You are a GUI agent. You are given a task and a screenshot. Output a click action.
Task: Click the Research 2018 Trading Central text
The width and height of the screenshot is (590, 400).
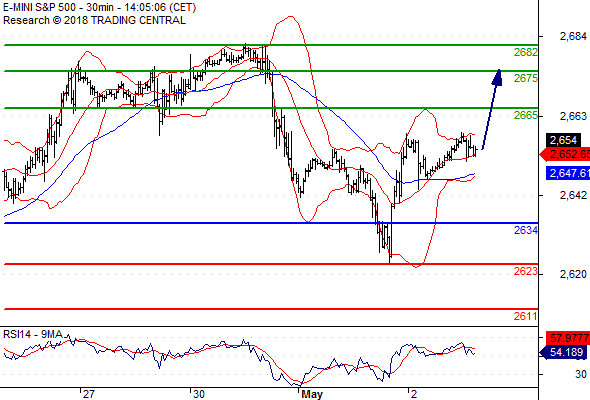[x=94, y=20]
